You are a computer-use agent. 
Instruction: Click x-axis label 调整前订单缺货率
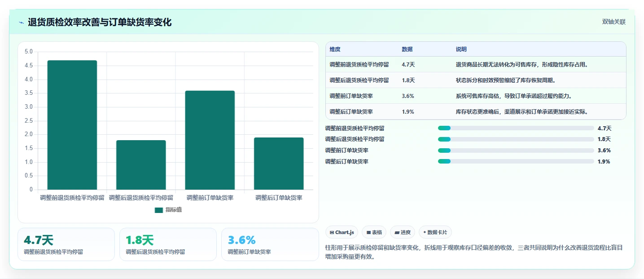coord(210,198)
